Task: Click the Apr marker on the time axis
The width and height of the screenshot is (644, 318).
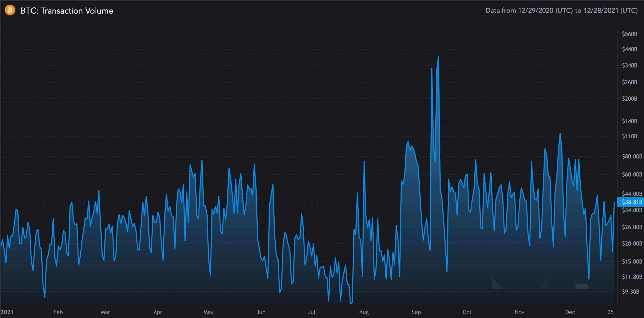Action: 158,312
